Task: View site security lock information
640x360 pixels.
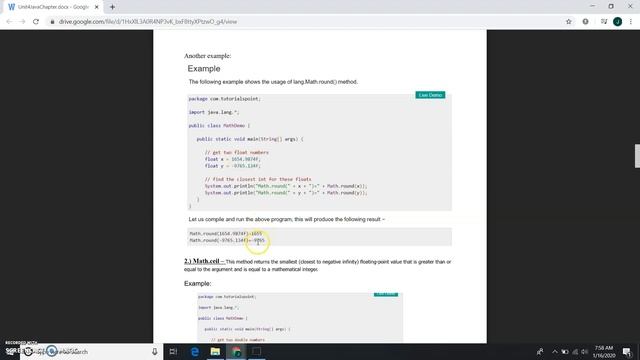Action: coord(52,22)
